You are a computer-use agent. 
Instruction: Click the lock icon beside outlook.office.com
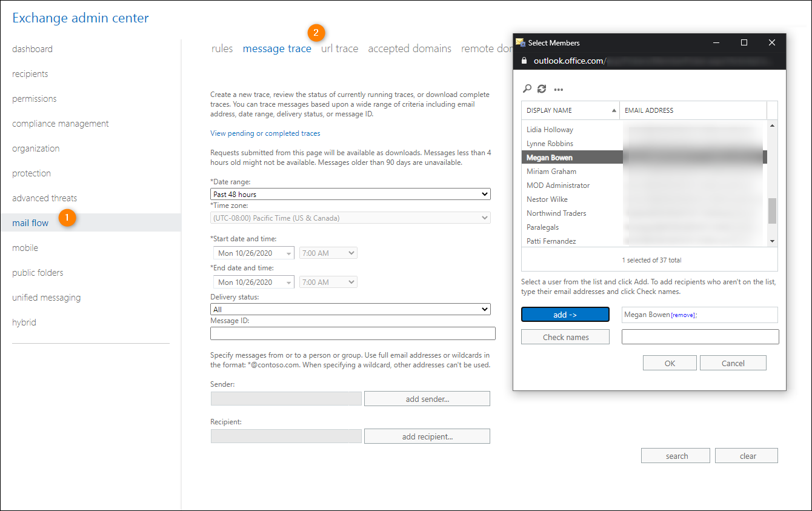[525, 61]
